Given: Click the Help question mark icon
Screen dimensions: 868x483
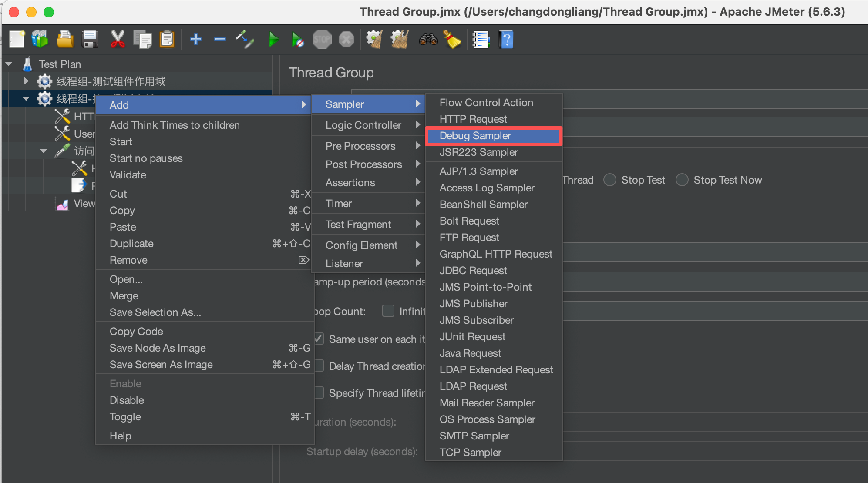Looking at the screenshot, I should [x=506, y=40].
